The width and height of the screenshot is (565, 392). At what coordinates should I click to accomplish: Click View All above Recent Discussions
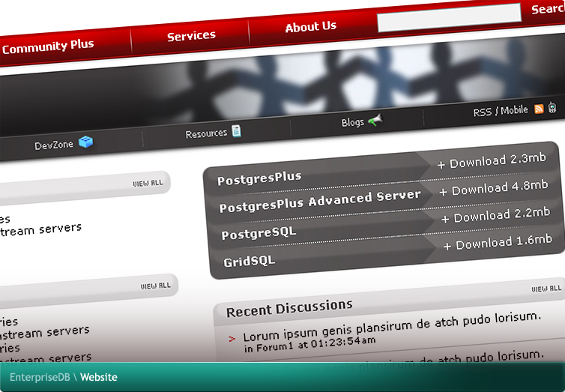coord(546,289)
